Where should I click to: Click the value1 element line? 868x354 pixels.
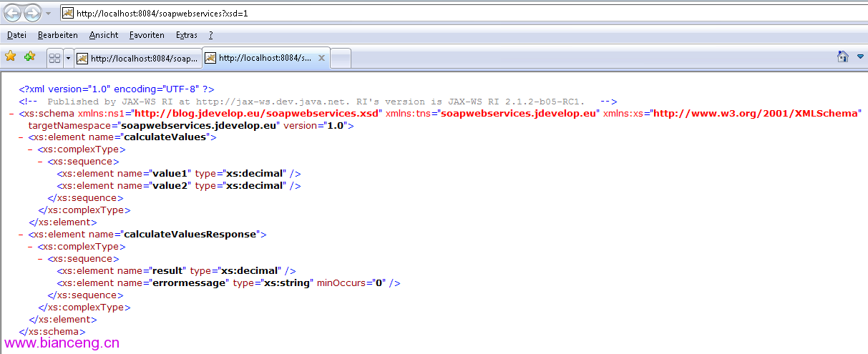[x=179, y=174]
